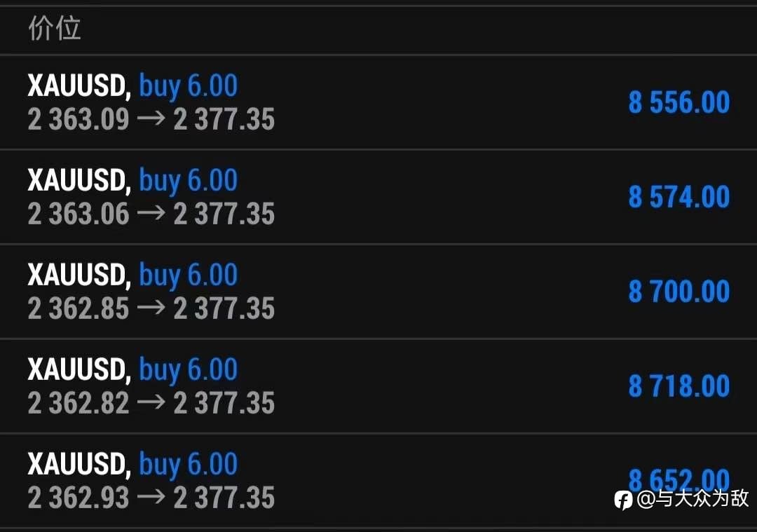Click the watermark logo icon beside @与大众为敌
The width and height of the screenshot is (757, 532).
tap(623, 500)
